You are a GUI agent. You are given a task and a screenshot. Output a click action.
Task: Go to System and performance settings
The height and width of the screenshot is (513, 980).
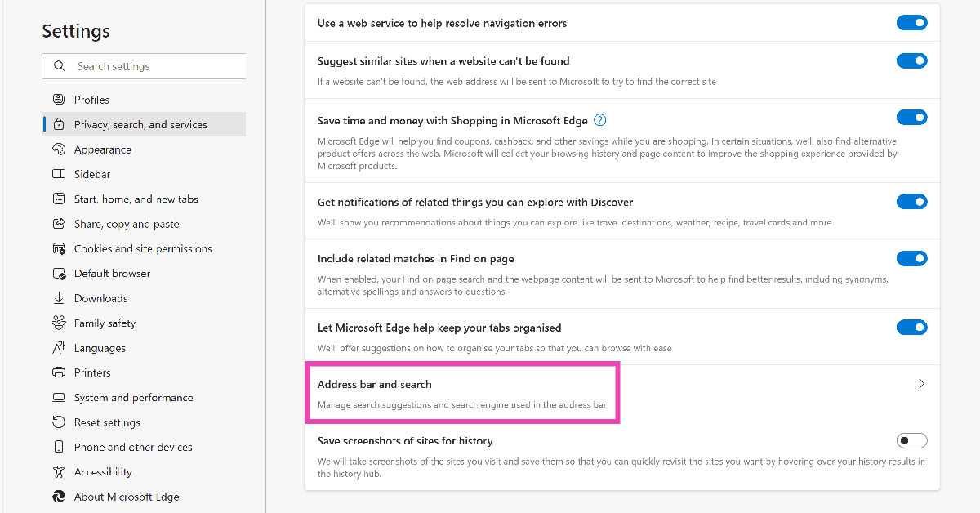(x=133, y=398)
